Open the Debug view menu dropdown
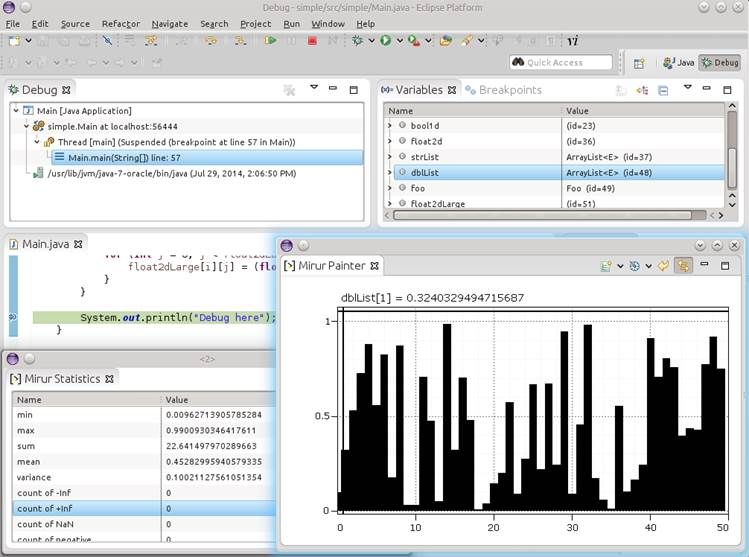Screen dimensions: 749x557 point(313,88)
